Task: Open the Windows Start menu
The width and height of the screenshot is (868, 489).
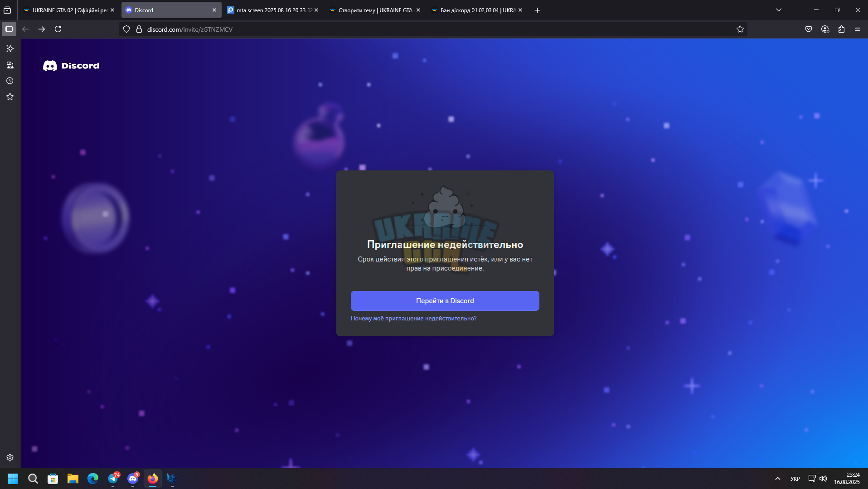Action: (x=13, y=479)
